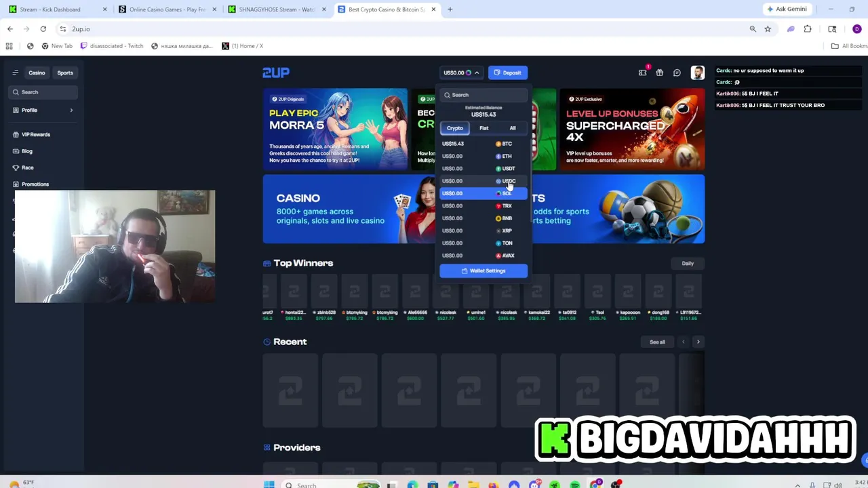
Task: Go to previous Recent games page arrow
Action: (683, 342)
